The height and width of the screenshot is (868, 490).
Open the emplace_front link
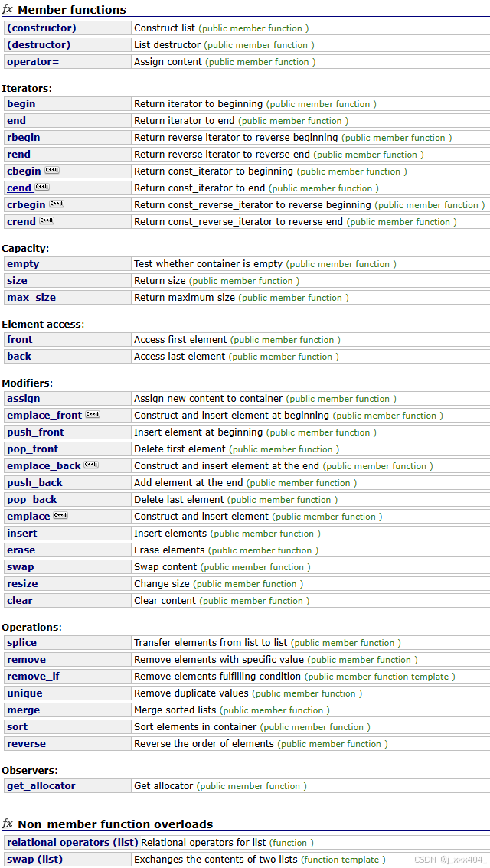pos(44,415)
